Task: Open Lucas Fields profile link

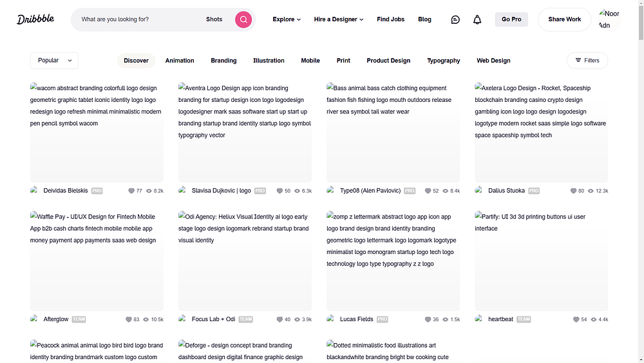Action: 357,319
